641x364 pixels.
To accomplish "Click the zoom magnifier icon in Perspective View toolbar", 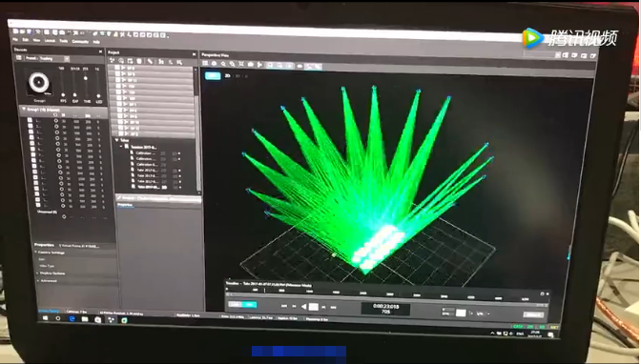I will tap(223, 64).
